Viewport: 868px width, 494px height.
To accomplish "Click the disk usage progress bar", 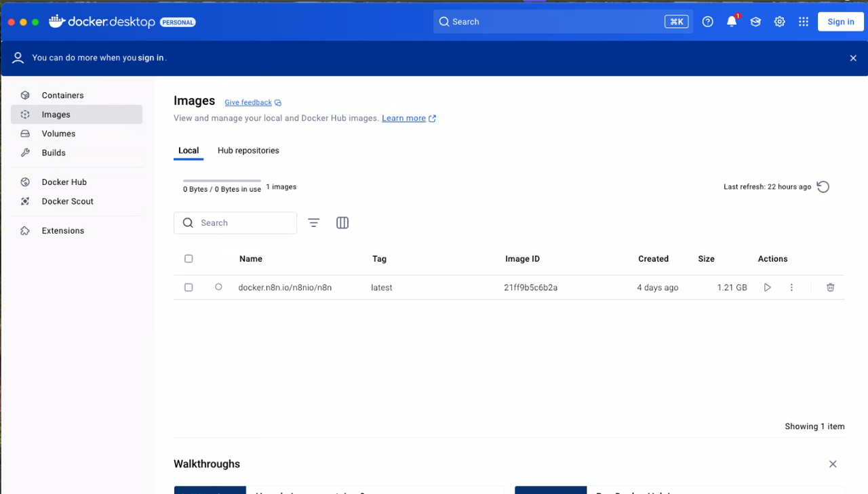I will tap(222, 181).
